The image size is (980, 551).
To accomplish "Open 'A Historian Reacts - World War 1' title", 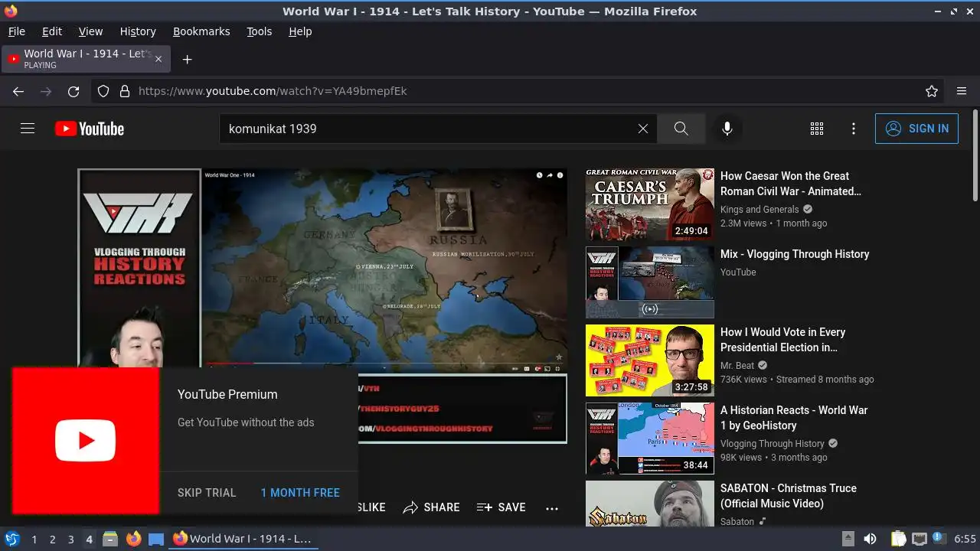I will [x=794, y=418].
